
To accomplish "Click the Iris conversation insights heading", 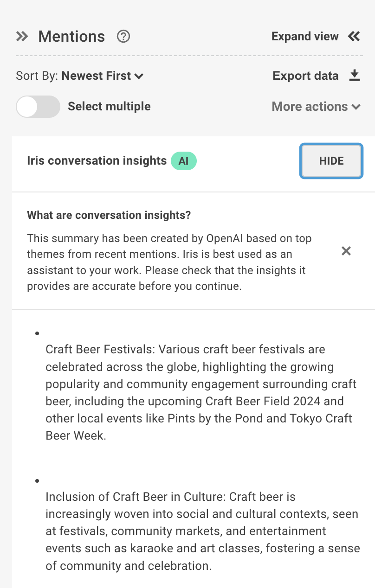I will (x=97, y=160).
